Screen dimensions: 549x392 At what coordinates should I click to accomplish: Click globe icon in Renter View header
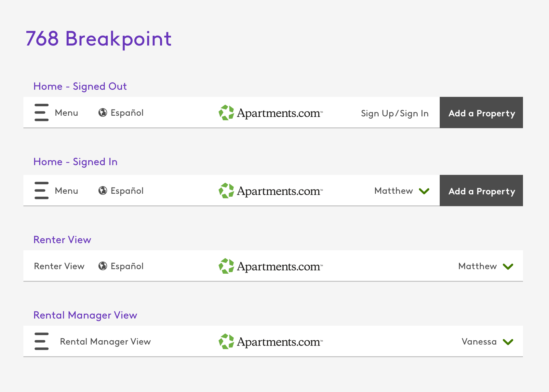click(x=103, y=266)
